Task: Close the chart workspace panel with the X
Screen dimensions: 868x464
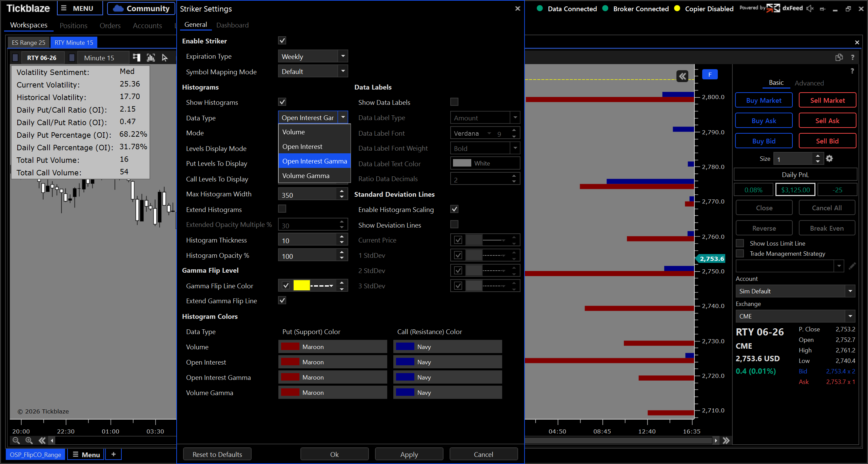Action: (x=857, y=42)
